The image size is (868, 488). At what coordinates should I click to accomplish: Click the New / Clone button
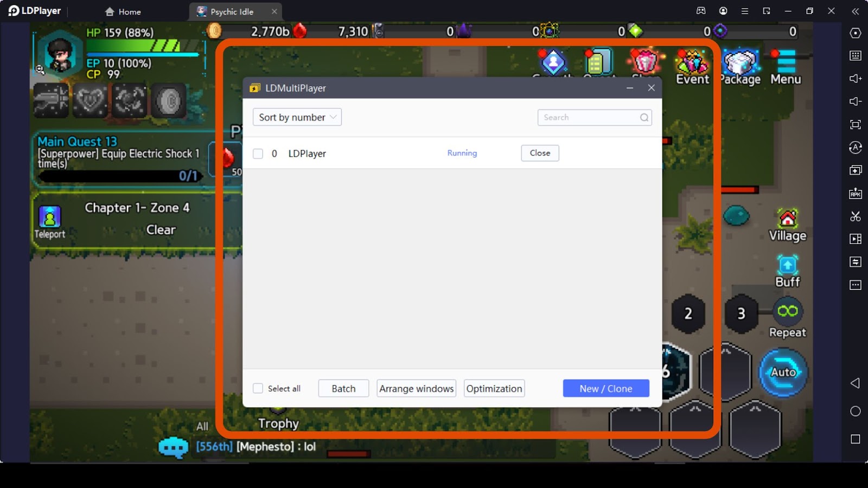pos(606,388)
